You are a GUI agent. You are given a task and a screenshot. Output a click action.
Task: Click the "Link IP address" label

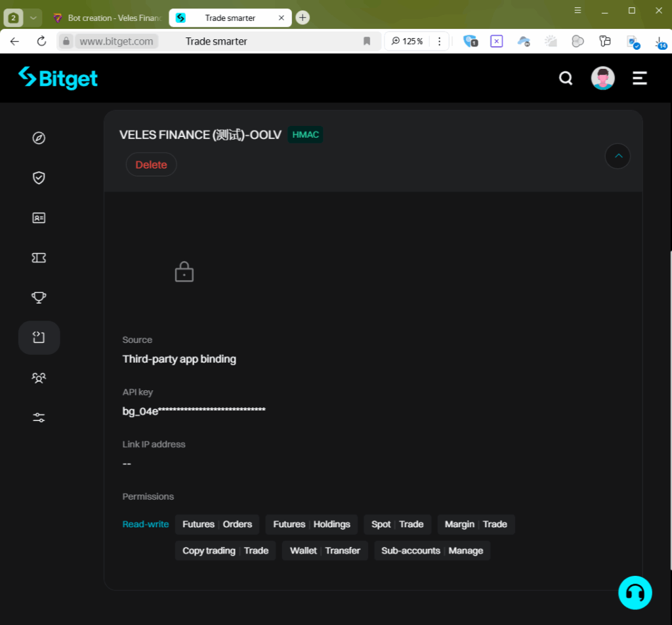(154, 444)
